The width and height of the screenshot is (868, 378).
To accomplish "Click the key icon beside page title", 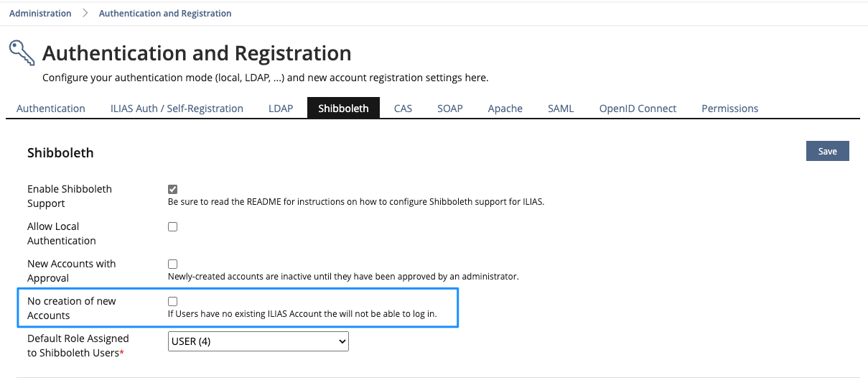I will (x=22, y=53).
